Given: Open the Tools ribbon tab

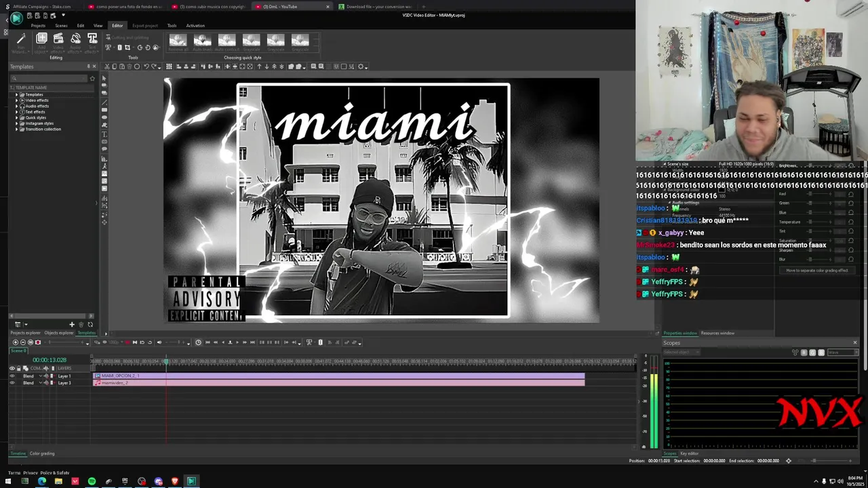Looking at the screenshot, I should (172, 26).
